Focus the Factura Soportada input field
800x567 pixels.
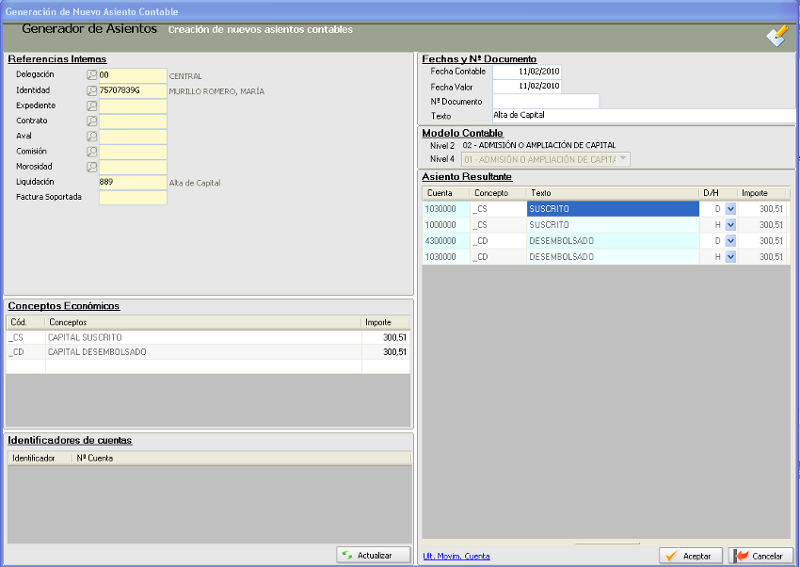click(133, 198)
